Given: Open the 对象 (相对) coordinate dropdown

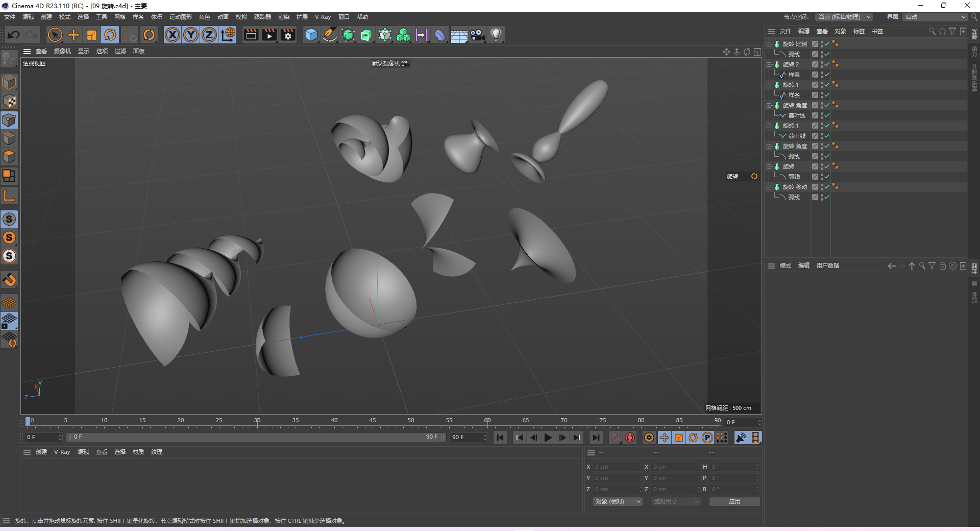Looking at the screenshot, I should [617, 501].
